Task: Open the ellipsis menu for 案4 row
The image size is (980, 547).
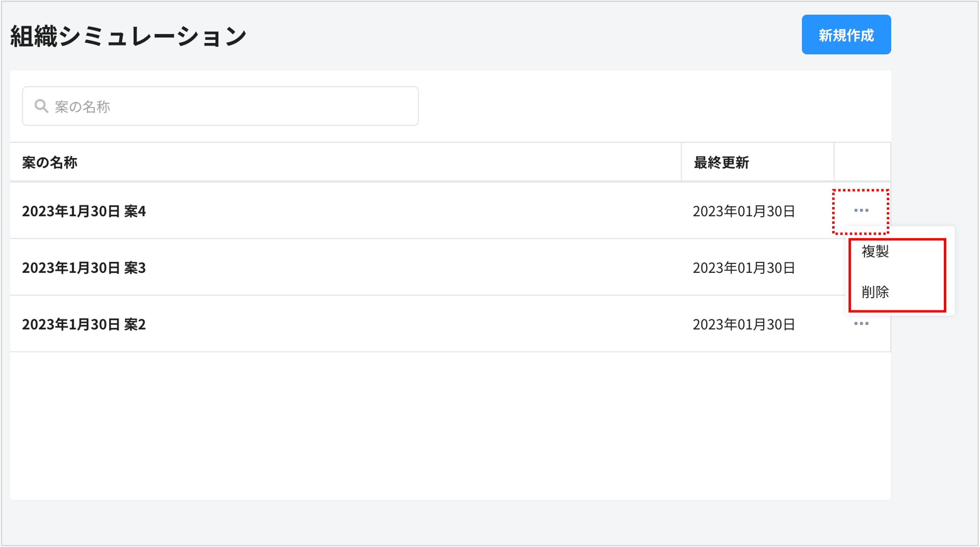Action: (861, 211)
